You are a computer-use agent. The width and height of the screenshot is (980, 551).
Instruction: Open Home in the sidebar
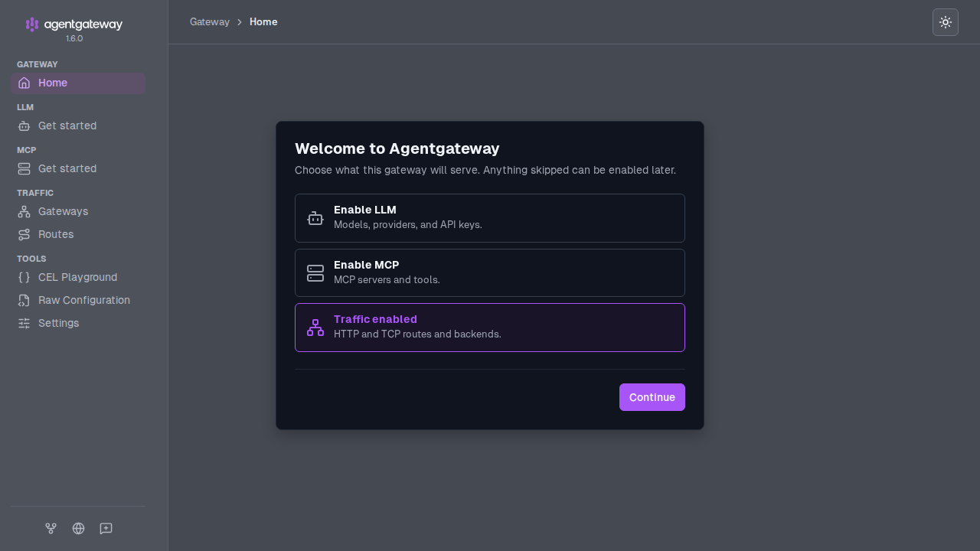tap(78, 83)
